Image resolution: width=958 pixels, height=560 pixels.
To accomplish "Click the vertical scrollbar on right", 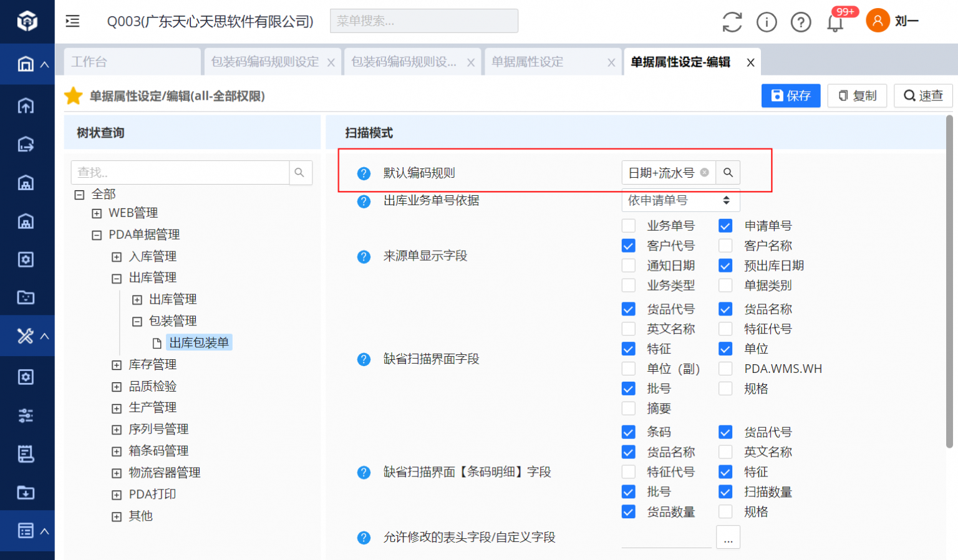I will pyautogui.click(x=949, y=281).
